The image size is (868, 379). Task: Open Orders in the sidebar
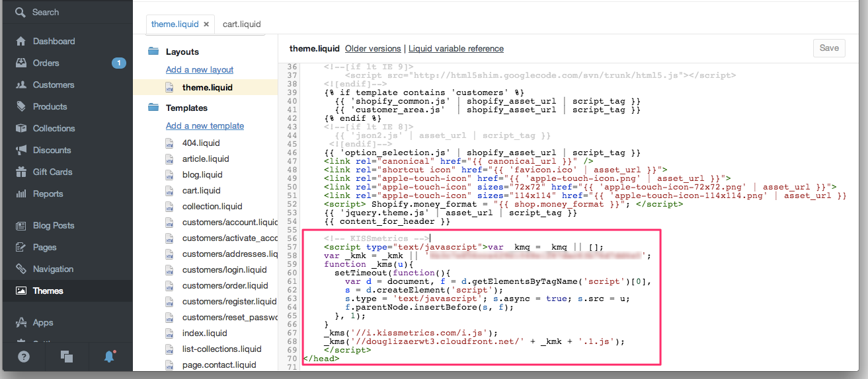coord(46,63)
